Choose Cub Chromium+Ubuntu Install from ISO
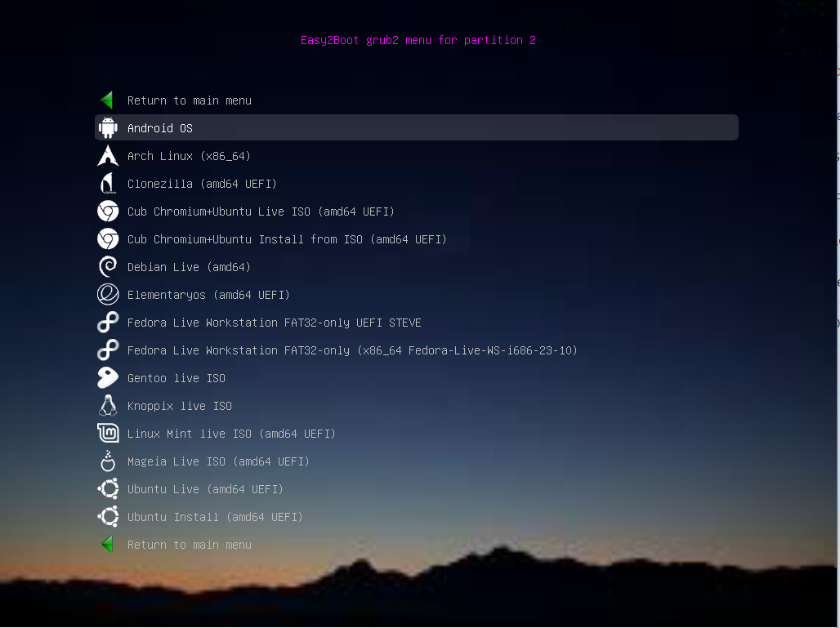This screenshot has height=628, width=840. click(286, 238)
